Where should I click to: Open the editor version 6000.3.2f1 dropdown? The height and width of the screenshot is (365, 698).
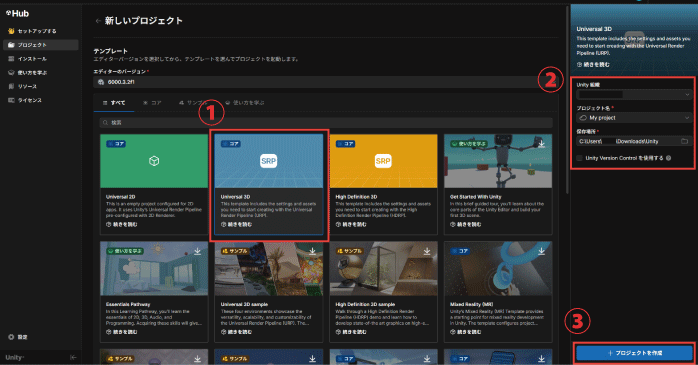(x=325, y=82)
